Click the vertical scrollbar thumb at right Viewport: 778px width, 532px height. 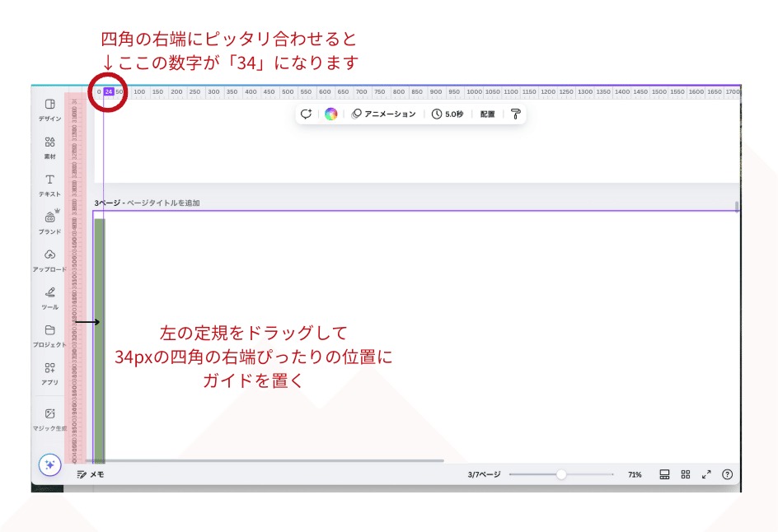point(737,206)
